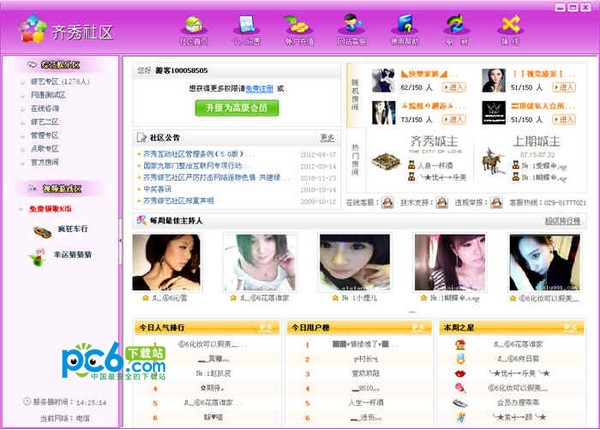Click the 免费注册 link
Viewport: 600px width, 430px height.
coord(259,89)
